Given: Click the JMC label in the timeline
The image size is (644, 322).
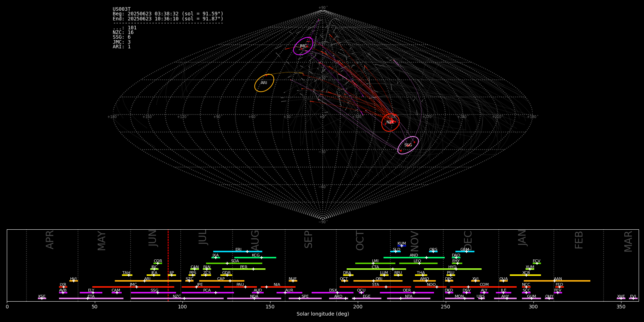Looking at the screenshot, I should point(133,285).
